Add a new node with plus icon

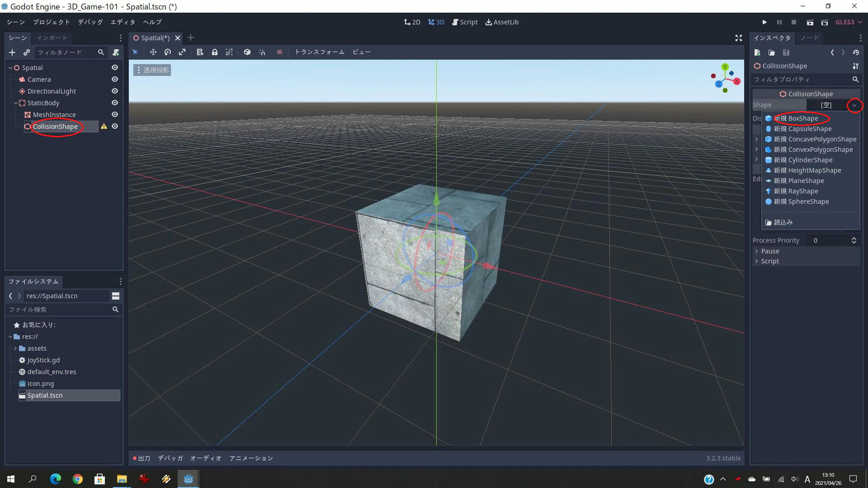12,52
